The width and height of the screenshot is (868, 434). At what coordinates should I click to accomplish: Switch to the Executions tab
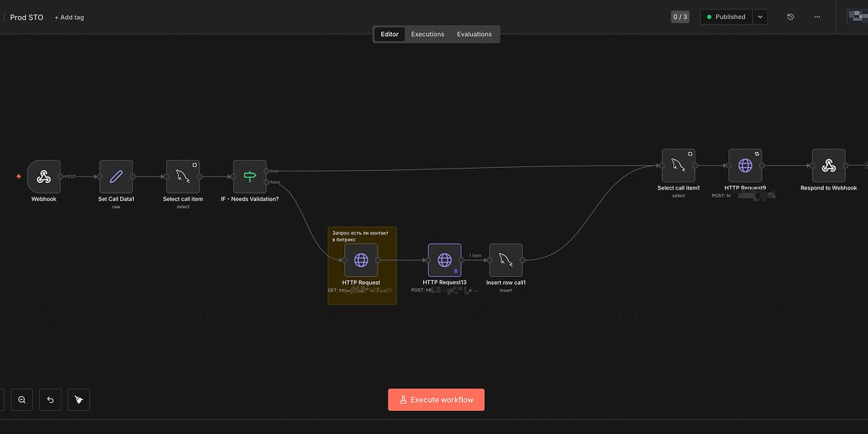(427, 34)
